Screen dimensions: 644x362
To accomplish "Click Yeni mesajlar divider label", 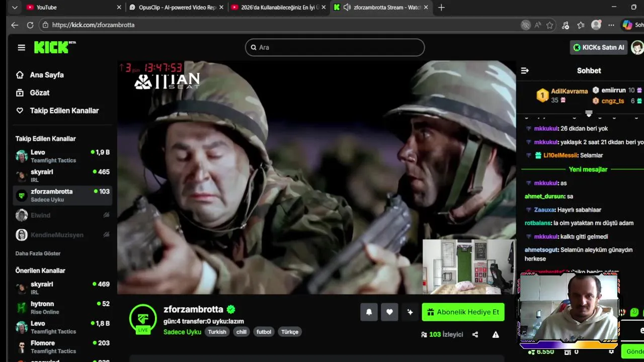I will pos(588,169).
